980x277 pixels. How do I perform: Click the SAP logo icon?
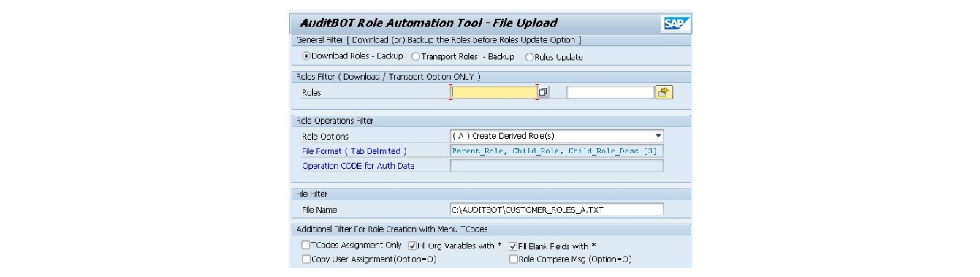click(676, 24)
